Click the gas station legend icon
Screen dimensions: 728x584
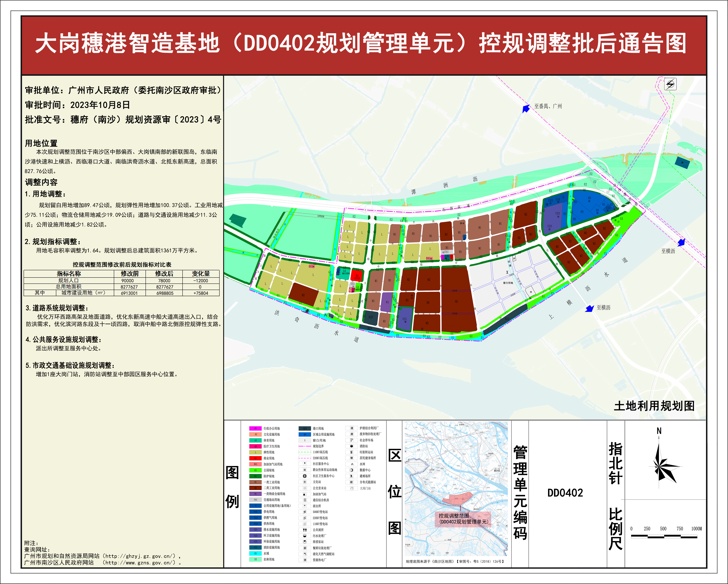point(305,494)
